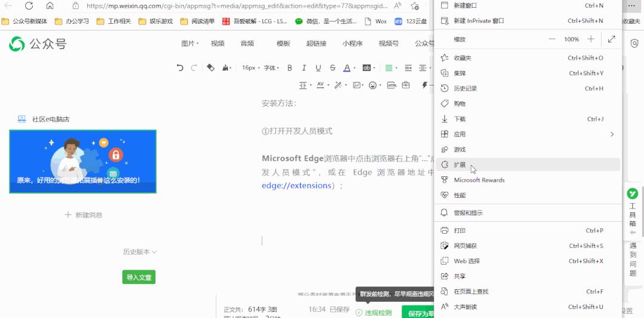Open alignment dropdown arrow beside green icon
The height and width of the screenshot is (318, 644).
click(395, 68)
